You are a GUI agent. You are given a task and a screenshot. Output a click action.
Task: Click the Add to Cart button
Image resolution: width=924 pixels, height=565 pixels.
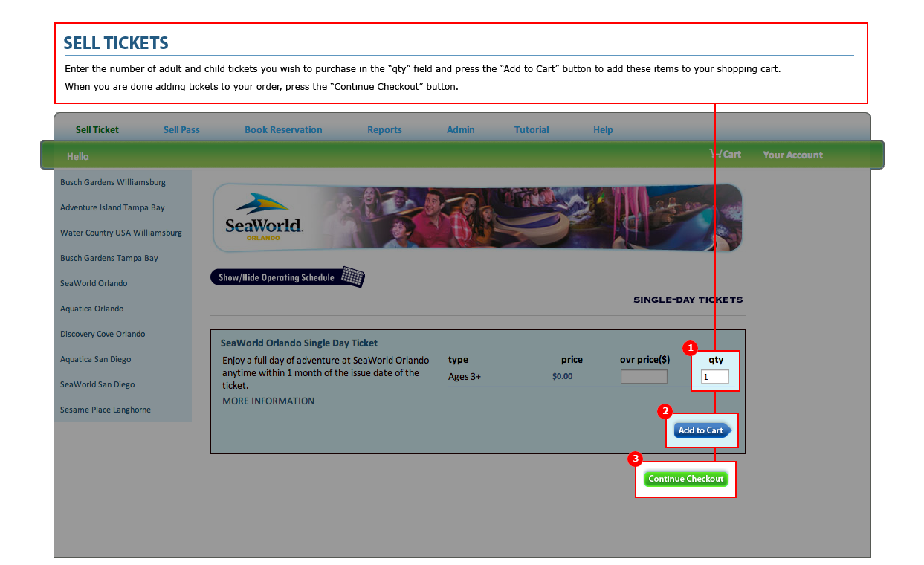point(702,430)
